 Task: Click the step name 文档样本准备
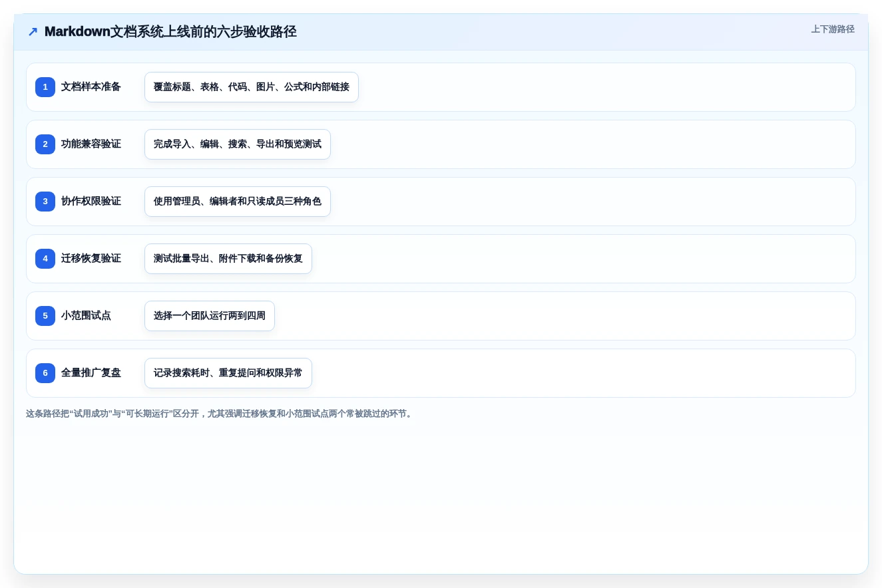click(91, 87)
